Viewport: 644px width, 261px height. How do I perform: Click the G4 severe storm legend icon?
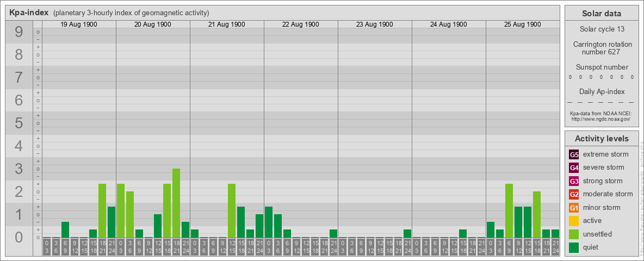[574, 167]
